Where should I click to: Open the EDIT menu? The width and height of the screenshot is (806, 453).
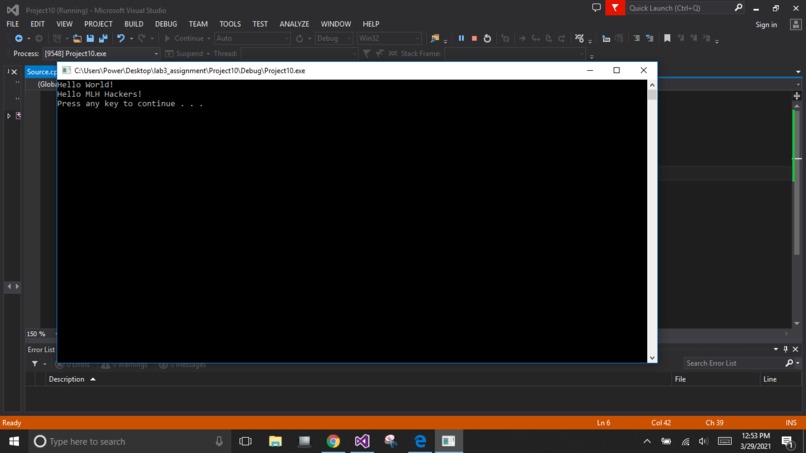point(37,24)
